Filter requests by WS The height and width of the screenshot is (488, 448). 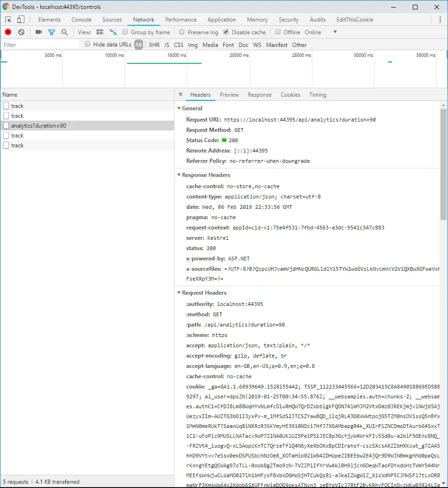[257, 45]
